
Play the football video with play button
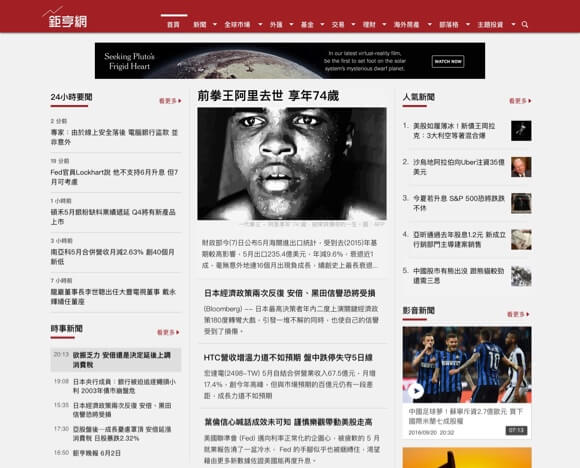pos(416,391)
